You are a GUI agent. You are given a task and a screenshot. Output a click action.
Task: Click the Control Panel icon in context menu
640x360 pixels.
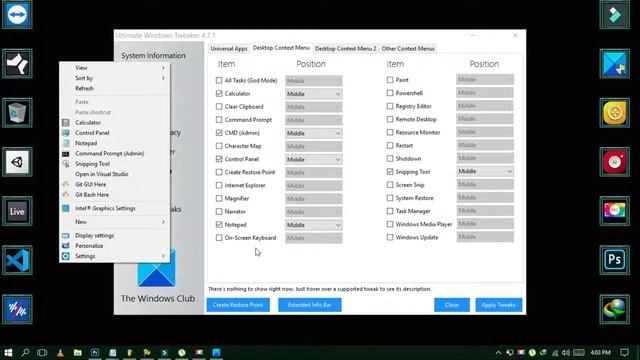(66, 133)
